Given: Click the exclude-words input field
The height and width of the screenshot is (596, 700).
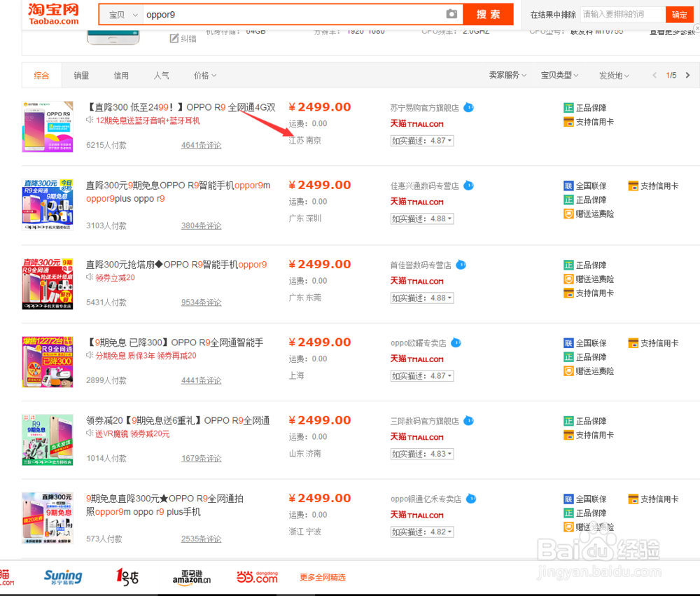Looking at the screenshot, I should tap(623, 14).
